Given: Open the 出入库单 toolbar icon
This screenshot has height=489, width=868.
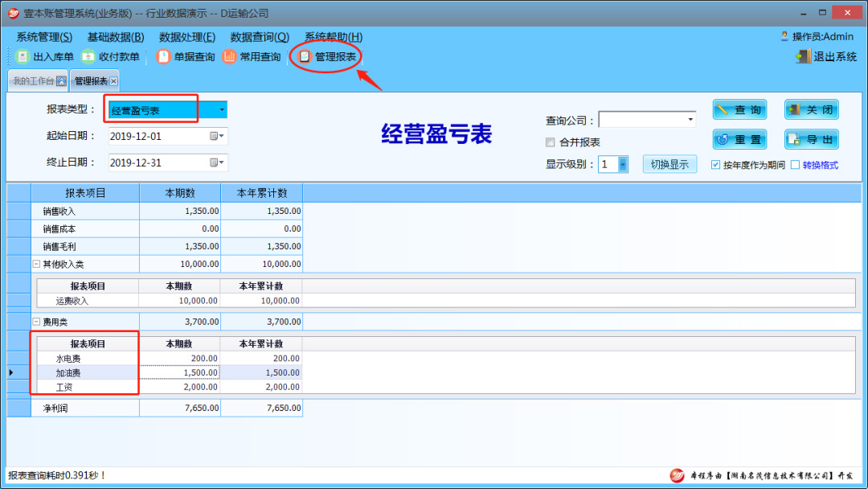Looking at the screenshot, I should tap(23, 56).
